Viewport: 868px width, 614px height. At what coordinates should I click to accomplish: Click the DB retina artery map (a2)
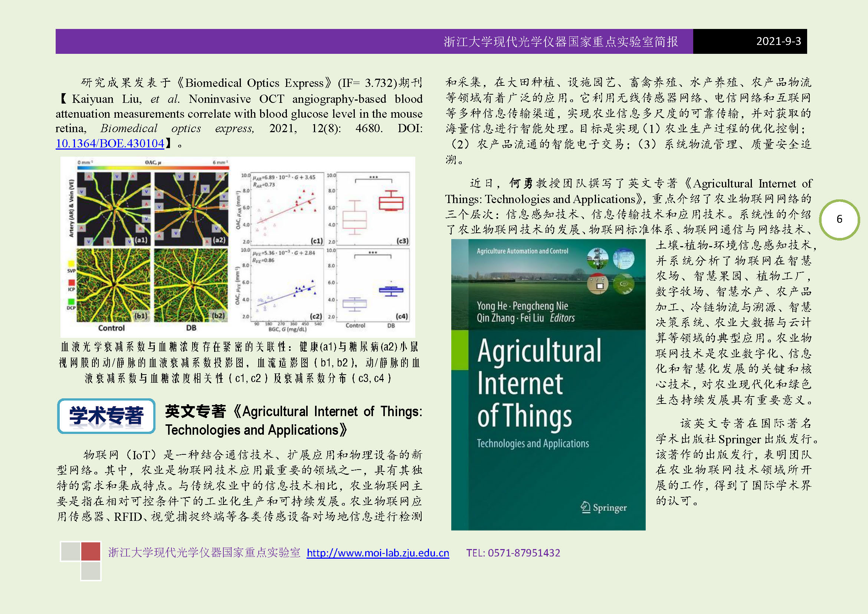[191, 209]
